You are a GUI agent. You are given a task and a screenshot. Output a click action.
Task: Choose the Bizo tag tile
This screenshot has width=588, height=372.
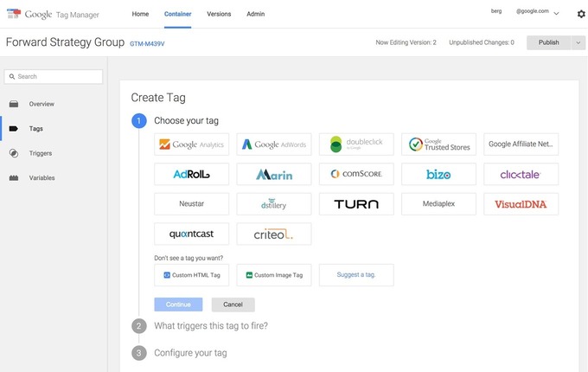(438, 174)
